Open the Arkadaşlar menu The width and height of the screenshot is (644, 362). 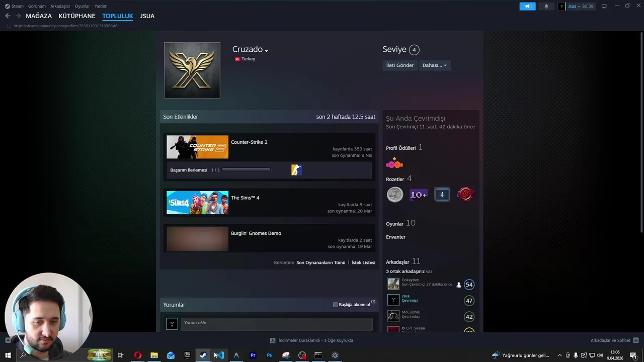click(x=60, y=6)
